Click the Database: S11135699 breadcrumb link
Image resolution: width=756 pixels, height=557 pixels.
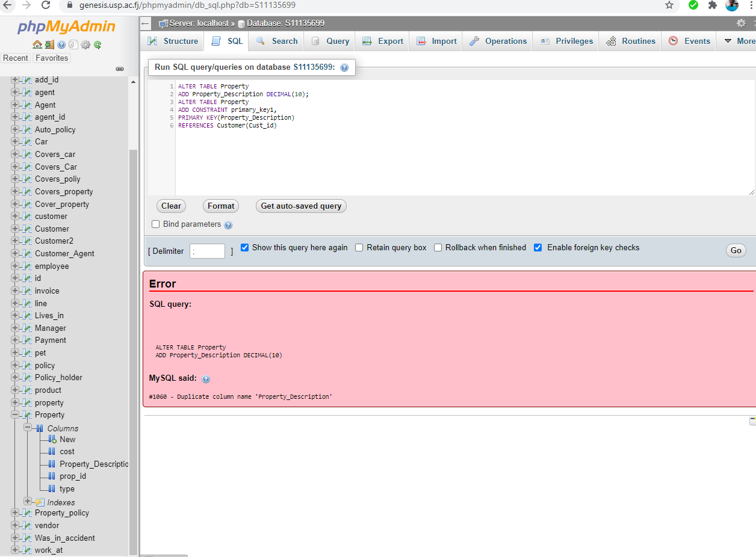tap(285, 23)
